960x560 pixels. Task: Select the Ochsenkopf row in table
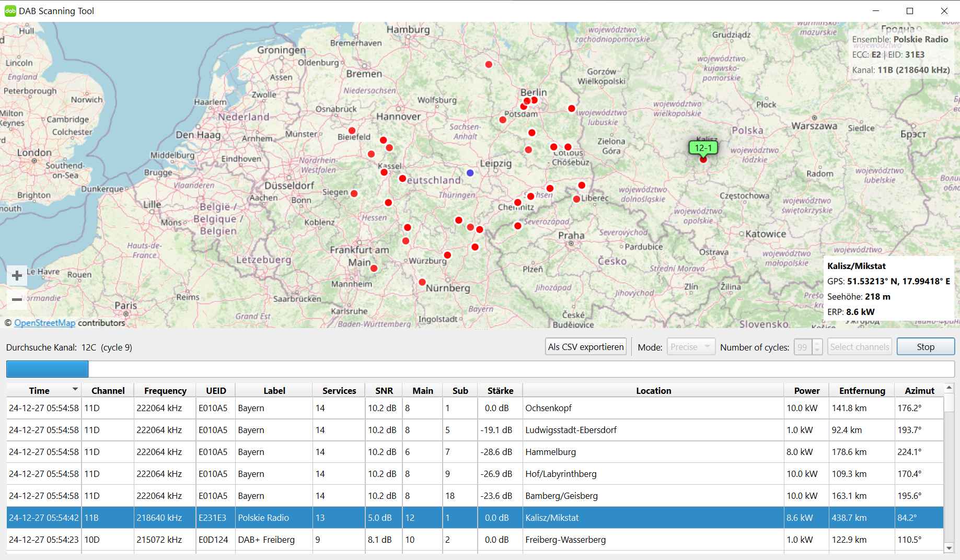click(x=548, y=408)
